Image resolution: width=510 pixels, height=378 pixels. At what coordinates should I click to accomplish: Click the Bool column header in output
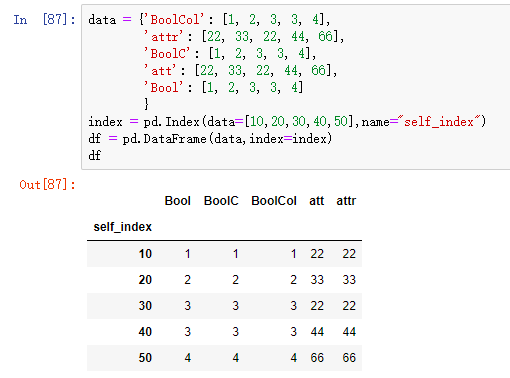(178, 201)
